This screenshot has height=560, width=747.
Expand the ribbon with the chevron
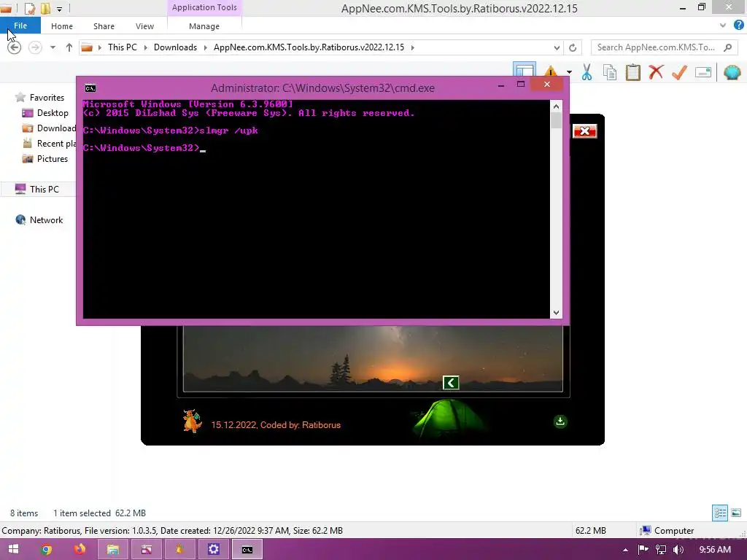click(723, 26)
